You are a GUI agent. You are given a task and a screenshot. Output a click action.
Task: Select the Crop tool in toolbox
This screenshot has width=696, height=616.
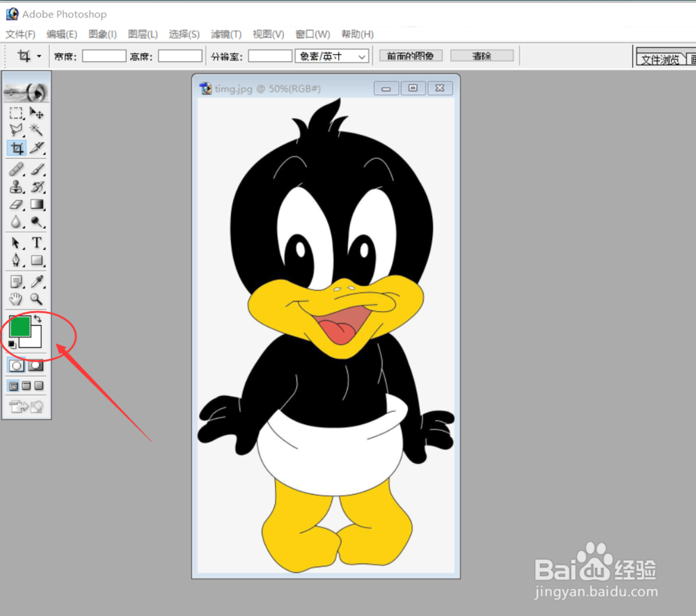point(17,148)
